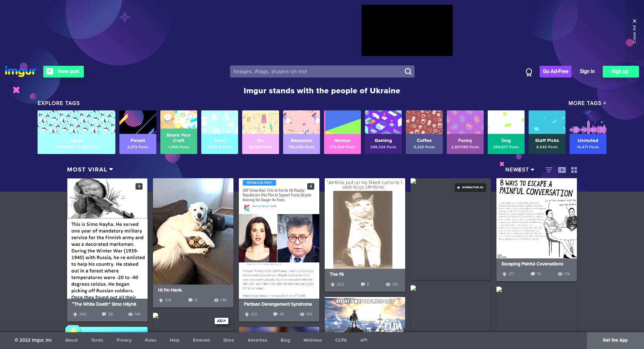Open the Awesome tag tile
Viewport: 644px width, 349px height.
(x=302, y=132)
